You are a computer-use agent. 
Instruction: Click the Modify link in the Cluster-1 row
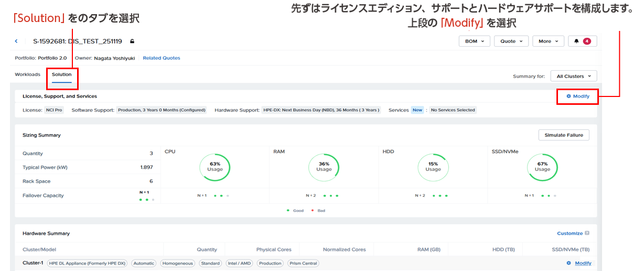pyautogui.click(x=583, y=263)
